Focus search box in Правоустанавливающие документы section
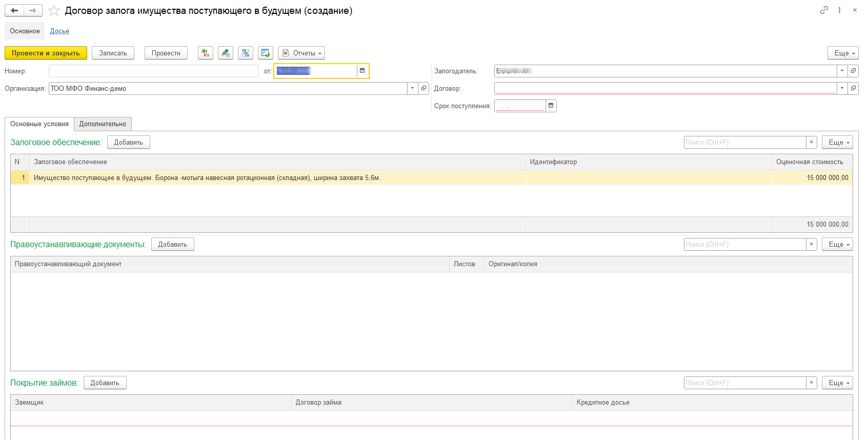This screenshot has width=868, height=440. coord(745,244)
